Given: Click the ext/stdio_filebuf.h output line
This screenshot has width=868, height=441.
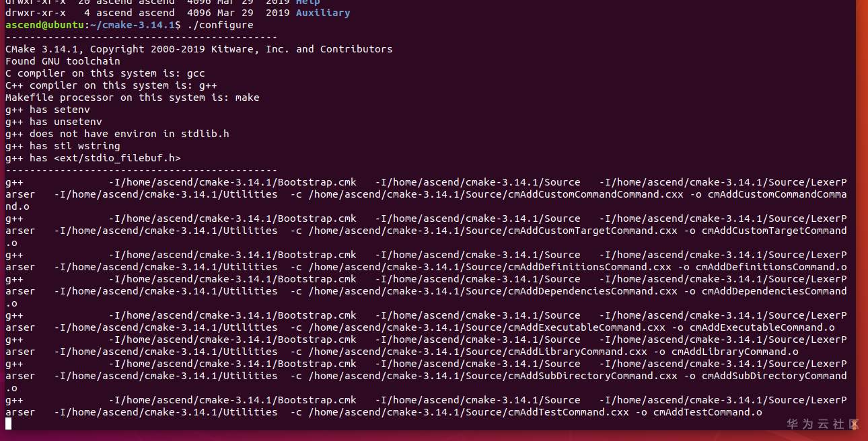Looking at the screenshot, I should point(93,158).
